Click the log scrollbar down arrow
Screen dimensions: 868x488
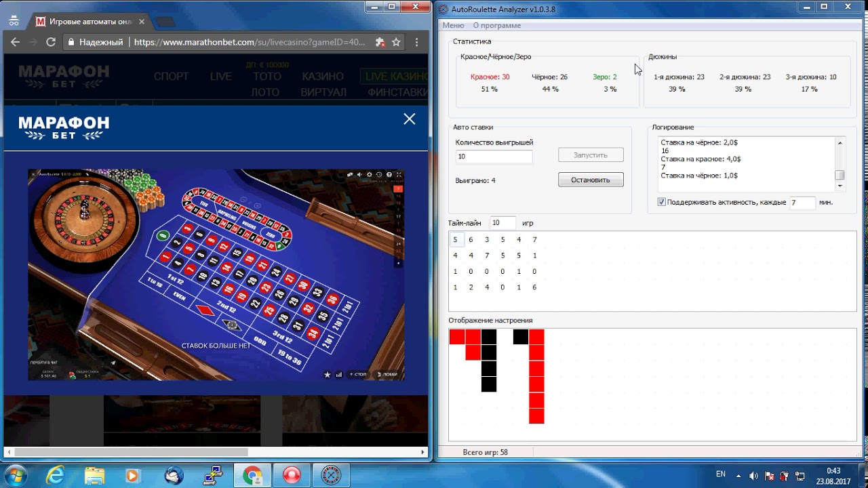840,185
